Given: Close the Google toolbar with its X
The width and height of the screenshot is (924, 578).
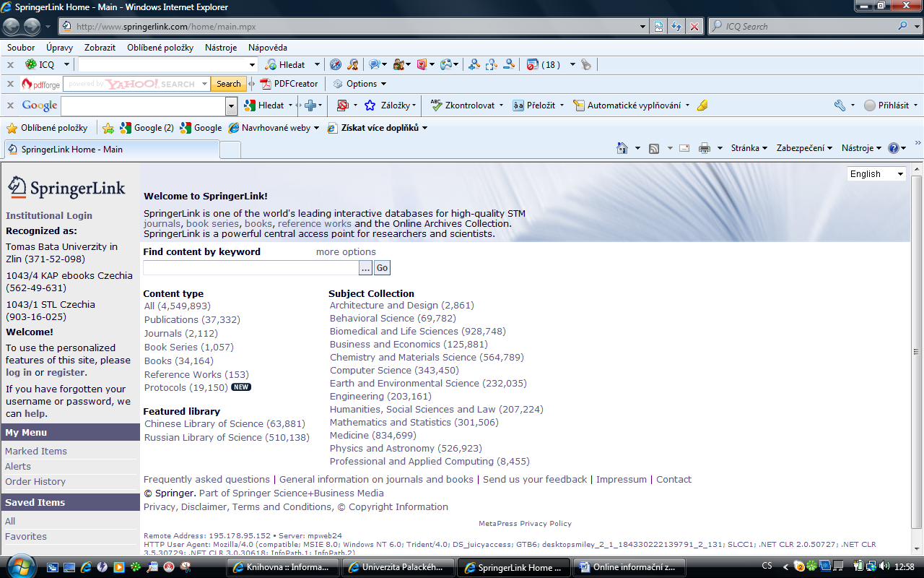Looking at the screenshot, I should click(10, 105).
